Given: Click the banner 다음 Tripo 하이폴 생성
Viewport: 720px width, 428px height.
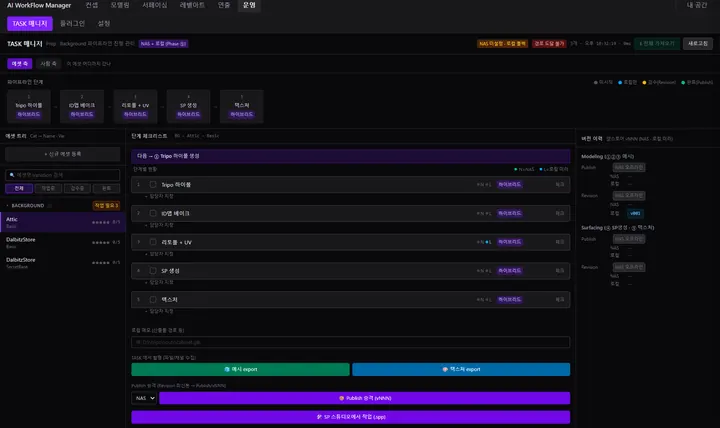Looking at the screenshot, I should coord(350,156).
